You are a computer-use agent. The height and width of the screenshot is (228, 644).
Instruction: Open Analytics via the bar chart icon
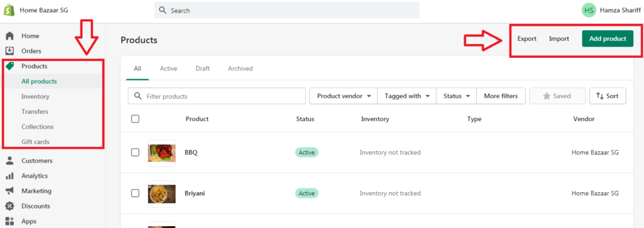click(x=10, y=176)
